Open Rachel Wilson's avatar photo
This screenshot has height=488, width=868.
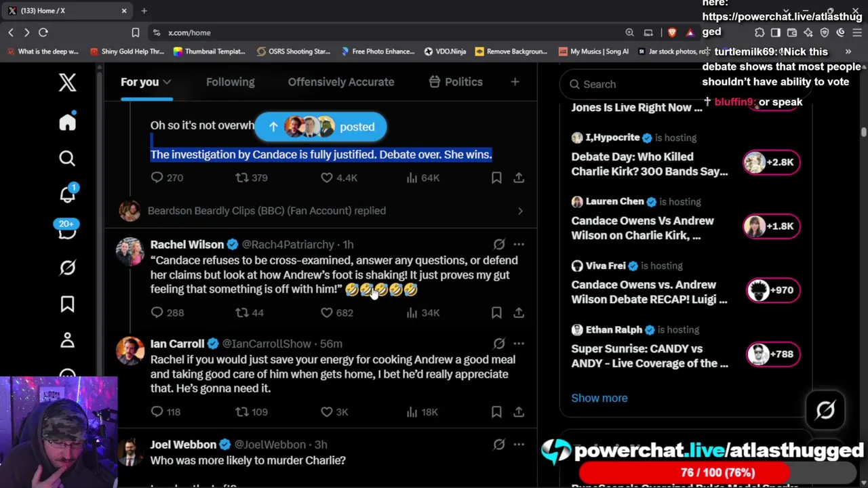click(x=130, y=251)
